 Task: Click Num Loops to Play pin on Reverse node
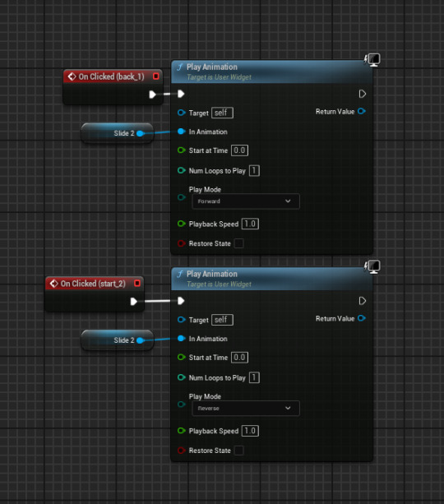pyautogui.click(x=182, y=377)
